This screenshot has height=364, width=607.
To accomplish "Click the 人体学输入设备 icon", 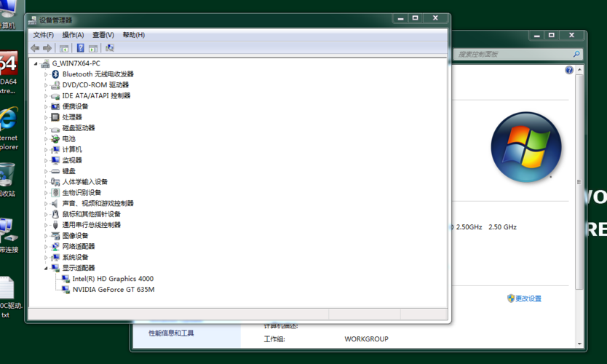I will click(55, 181).
